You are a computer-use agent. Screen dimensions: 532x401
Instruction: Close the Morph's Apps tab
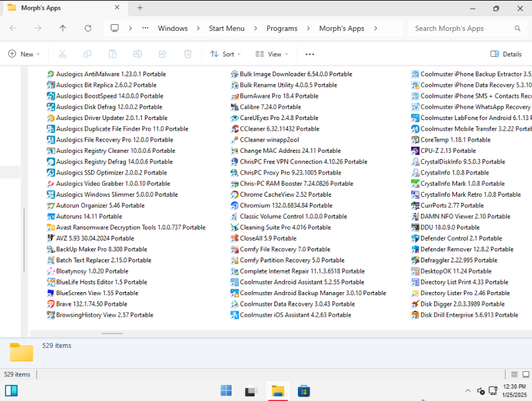tap(117, 7)
